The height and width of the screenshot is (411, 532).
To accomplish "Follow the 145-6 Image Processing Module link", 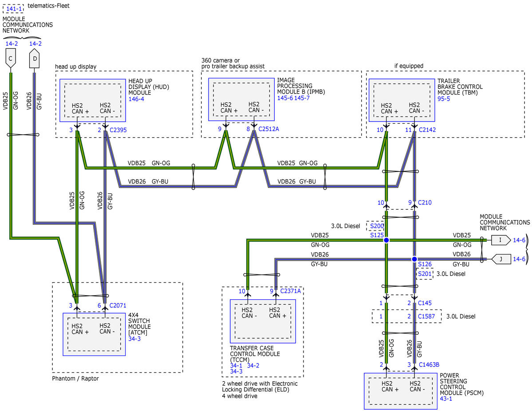I will 284,98.
